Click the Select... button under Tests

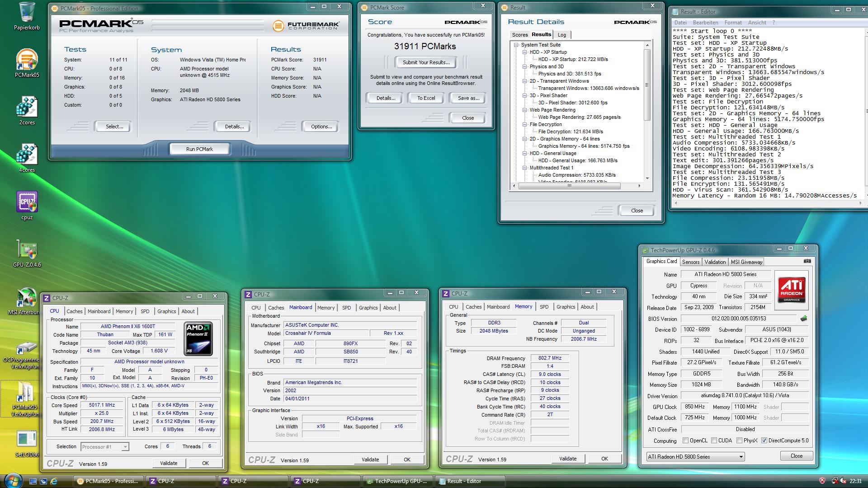114,127
